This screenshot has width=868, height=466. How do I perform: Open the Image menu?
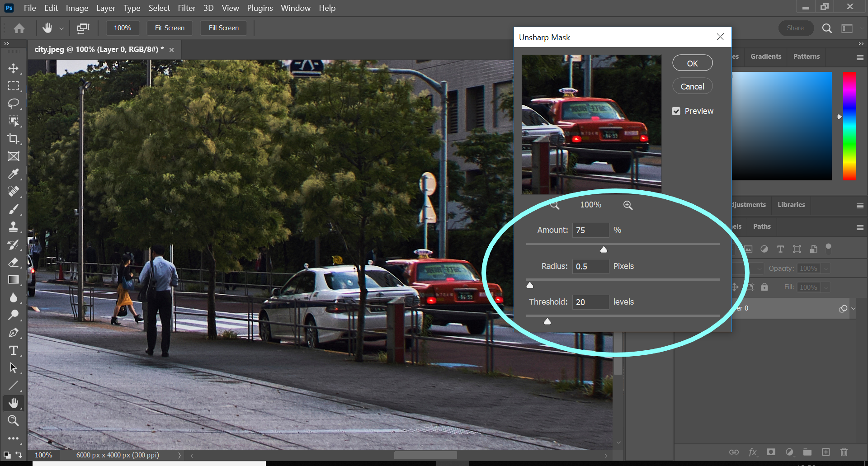tap(77, 8)
